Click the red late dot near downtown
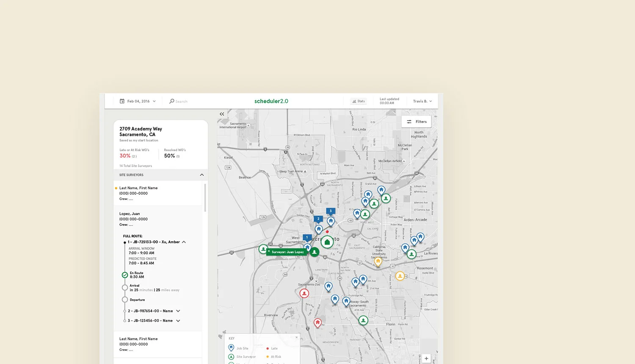 [327, 232]
